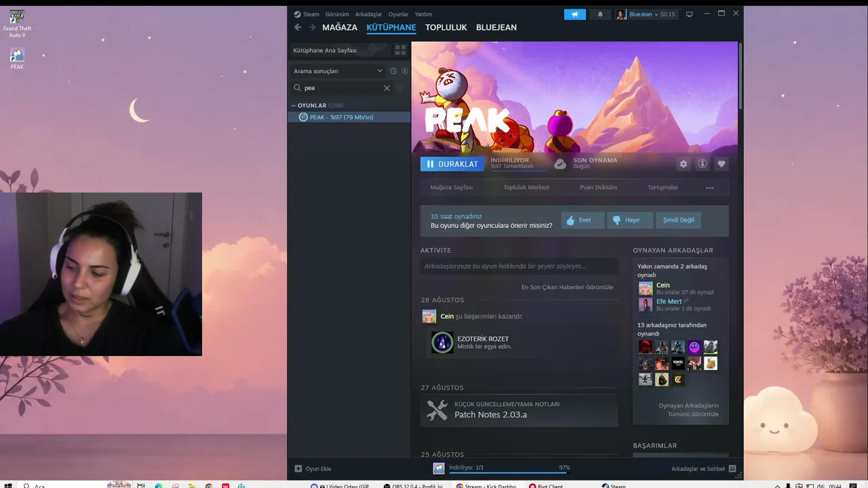Open the Görünüm menu

click(337, 14)
